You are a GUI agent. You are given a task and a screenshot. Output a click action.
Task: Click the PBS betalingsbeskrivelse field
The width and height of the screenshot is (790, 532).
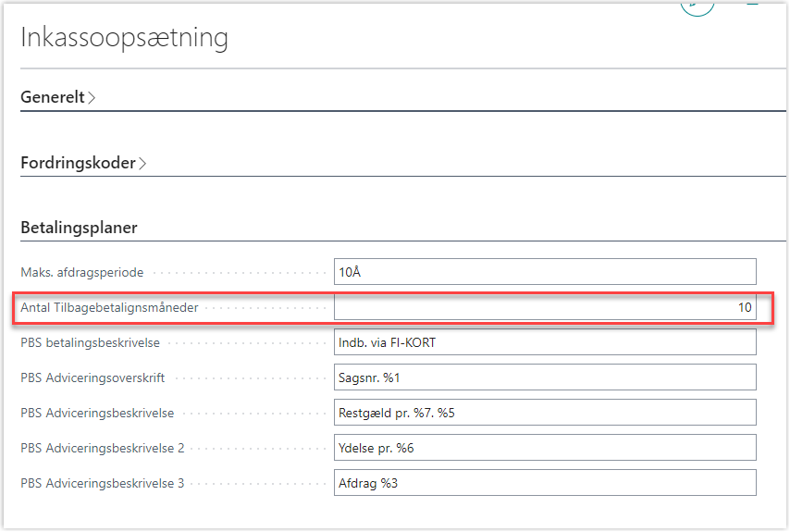pyautogui.click(x=545, y=342)
